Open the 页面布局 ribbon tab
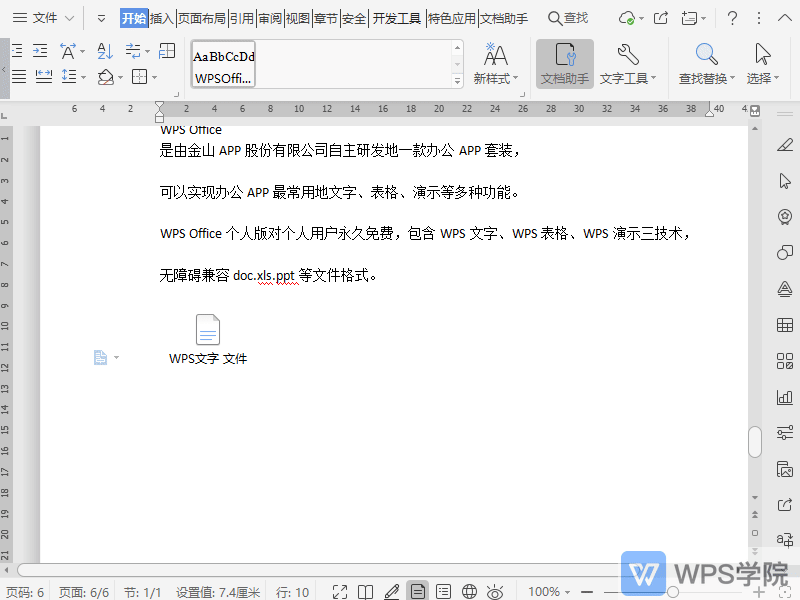This screenshot has height=600, width=800. pos(201,17)
